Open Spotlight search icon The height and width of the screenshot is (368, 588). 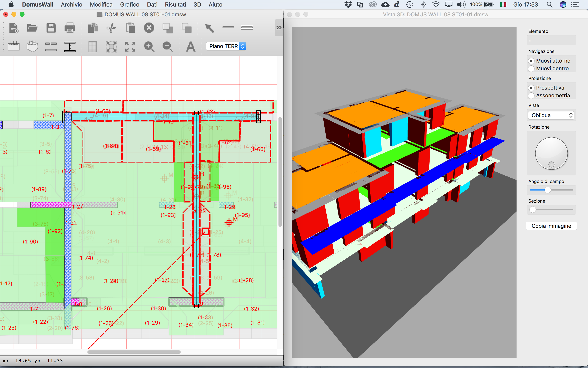click(x=550, y=4)
